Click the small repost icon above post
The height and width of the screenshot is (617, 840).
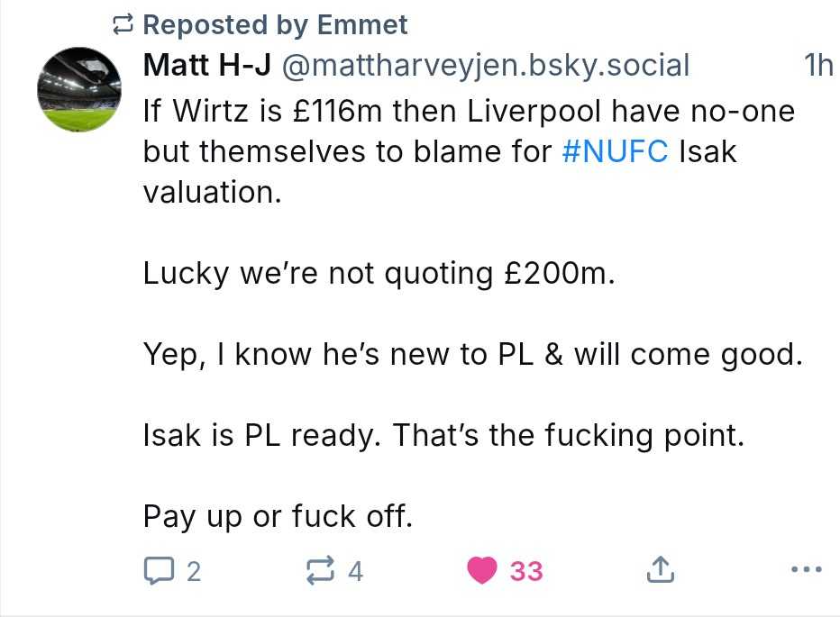point(124,25)
